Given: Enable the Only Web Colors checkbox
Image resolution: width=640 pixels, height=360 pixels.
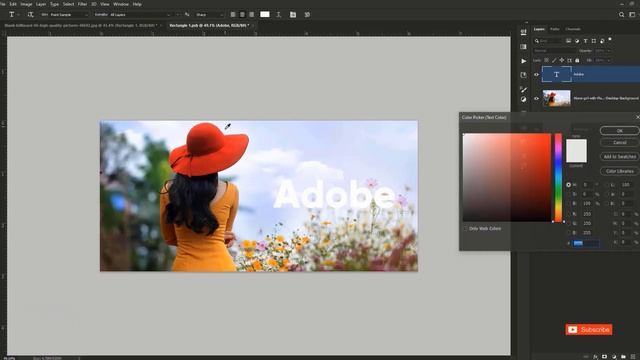Looking at the screenshot, I should [465, 229].
